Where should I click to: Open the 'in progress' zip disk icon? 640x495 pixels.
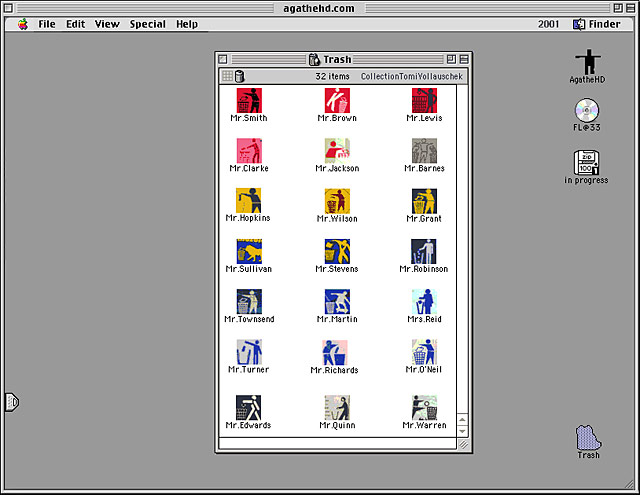587,162
